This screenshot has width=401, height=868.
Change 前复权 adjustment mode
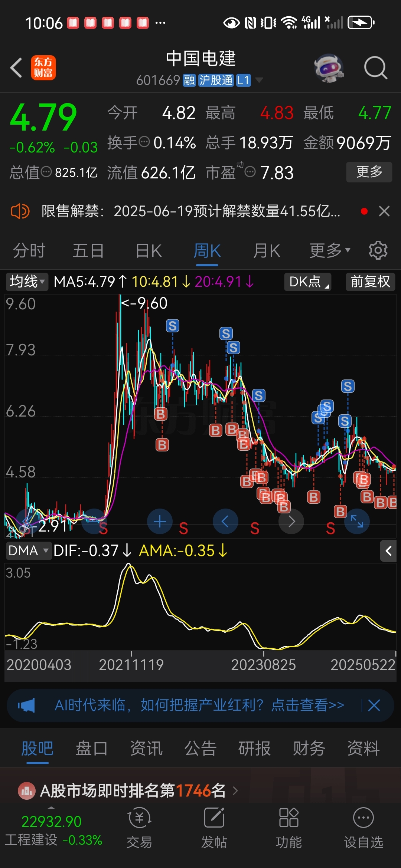[x=370, y=282]
